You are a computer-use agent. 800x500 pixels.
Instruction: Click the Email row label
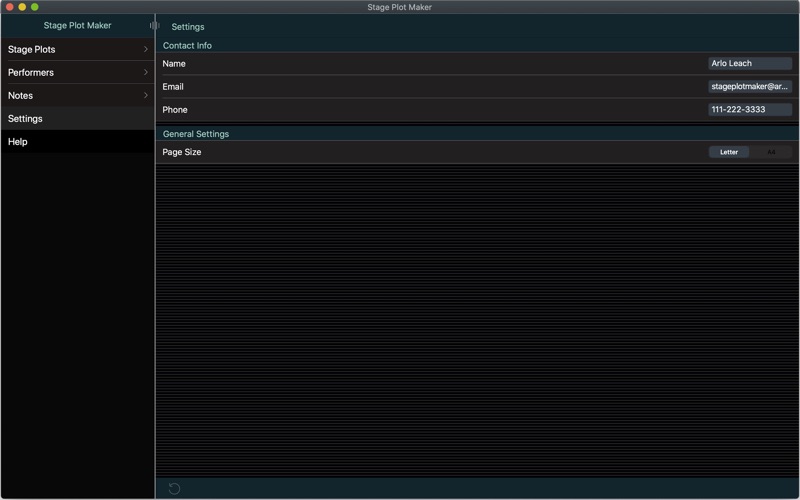[x=173, y=87]
